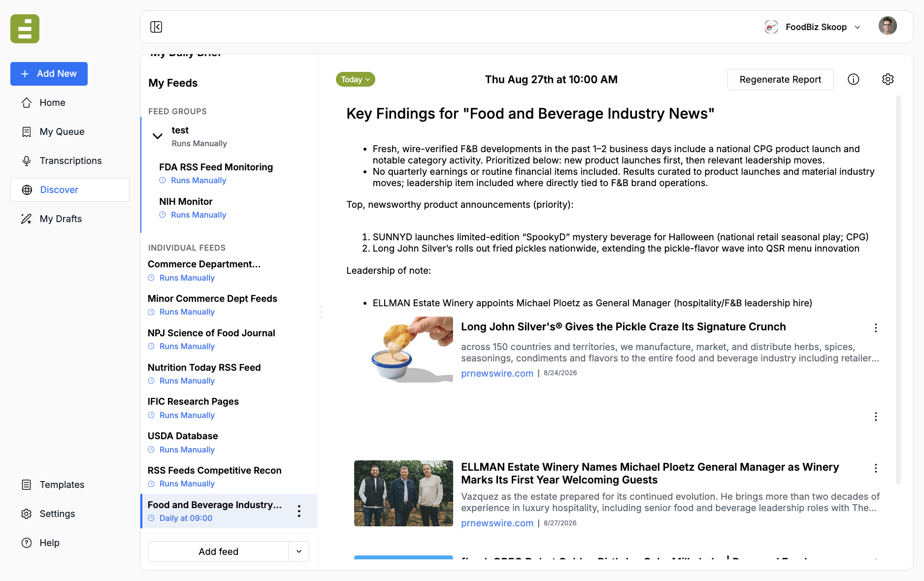Open Add feed dropdown arrow

coord(299,551)
